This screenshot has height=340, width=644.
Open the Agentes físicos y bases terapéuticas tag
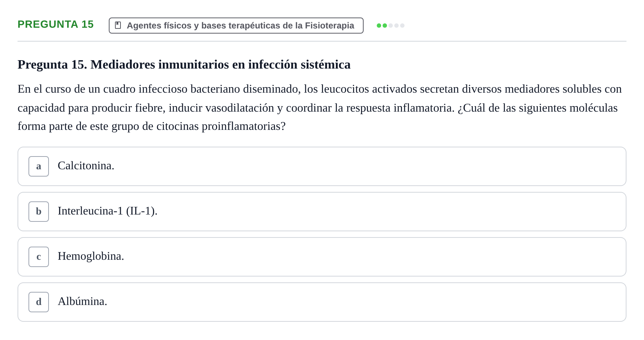pos(236,26)
